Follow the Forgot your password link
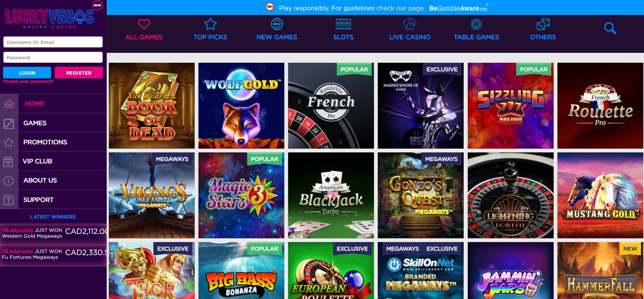 [x=28, y=81]
